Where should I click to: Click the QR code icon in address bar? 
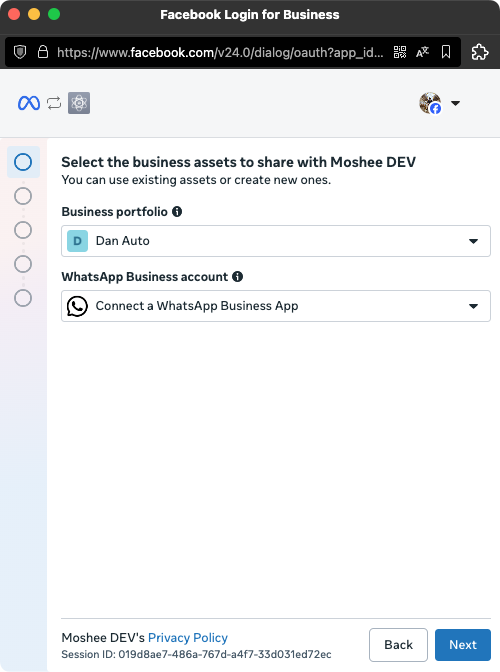coord(400,52)
